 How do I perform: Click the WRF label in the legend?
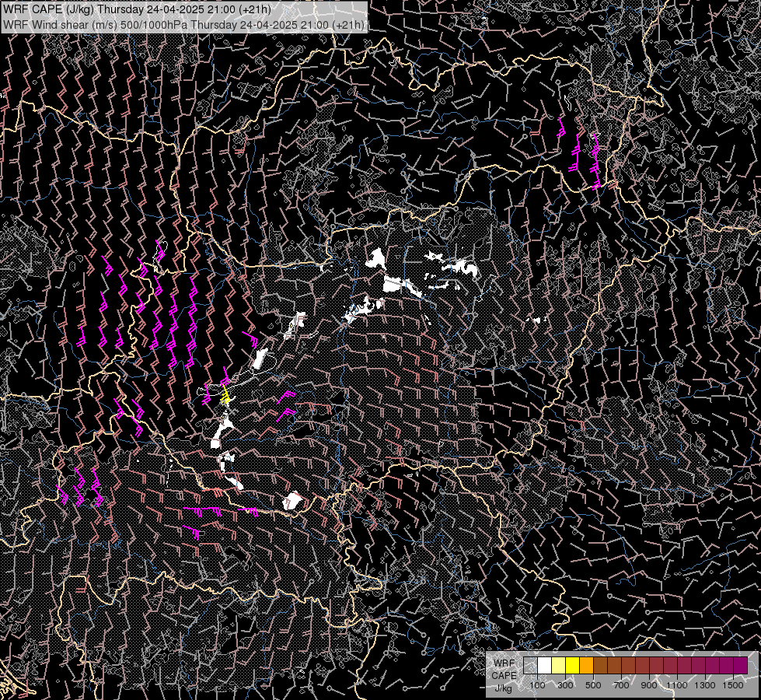pos(504,663)
